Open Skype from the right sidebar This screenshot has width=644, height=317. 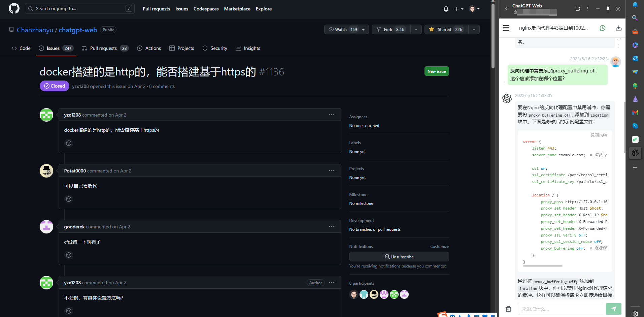(x=635, y=126)
